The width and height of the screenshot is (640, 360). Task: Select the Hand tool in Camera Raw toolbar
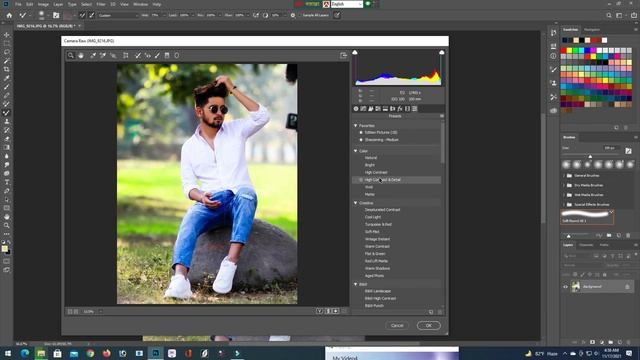pyautogui.click(x=81, y=56)
